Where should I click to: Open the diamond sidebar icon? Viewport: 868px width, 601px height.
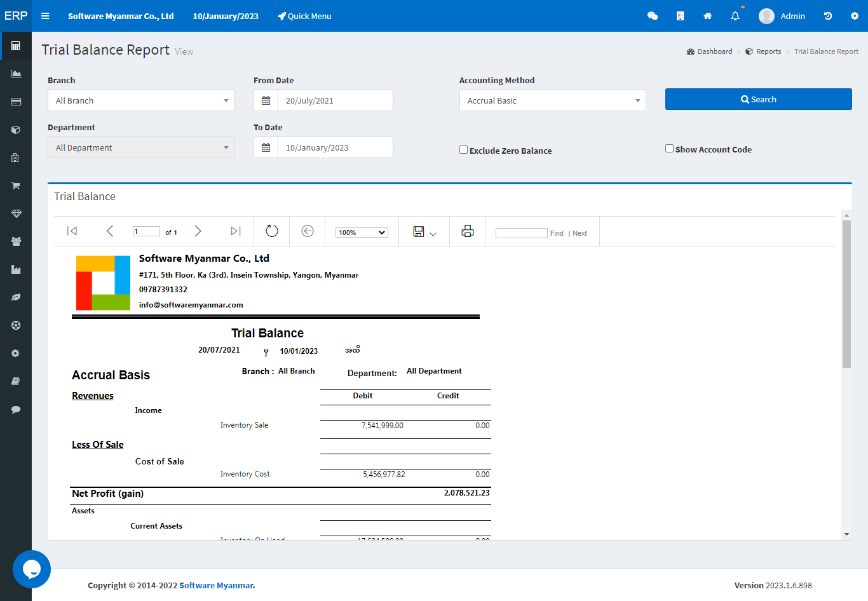point(16,213)
